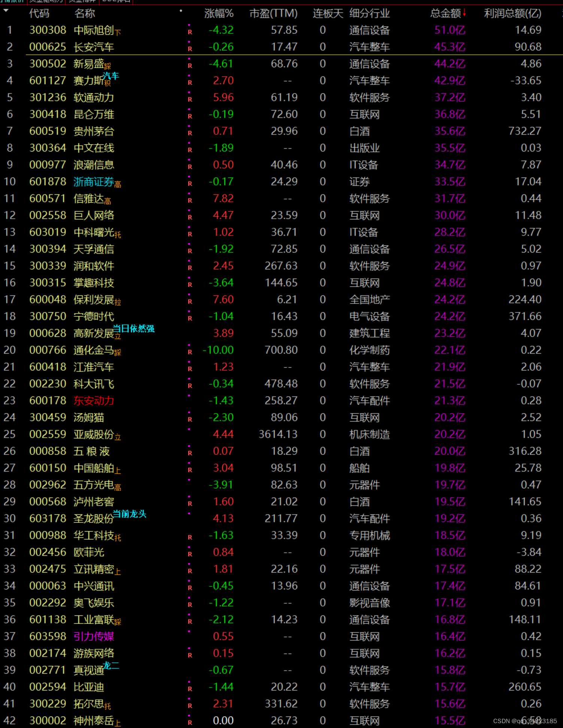Select the magenta-highlighted name 引力传媒
563x728 pixels.
[x=94, y=637]
